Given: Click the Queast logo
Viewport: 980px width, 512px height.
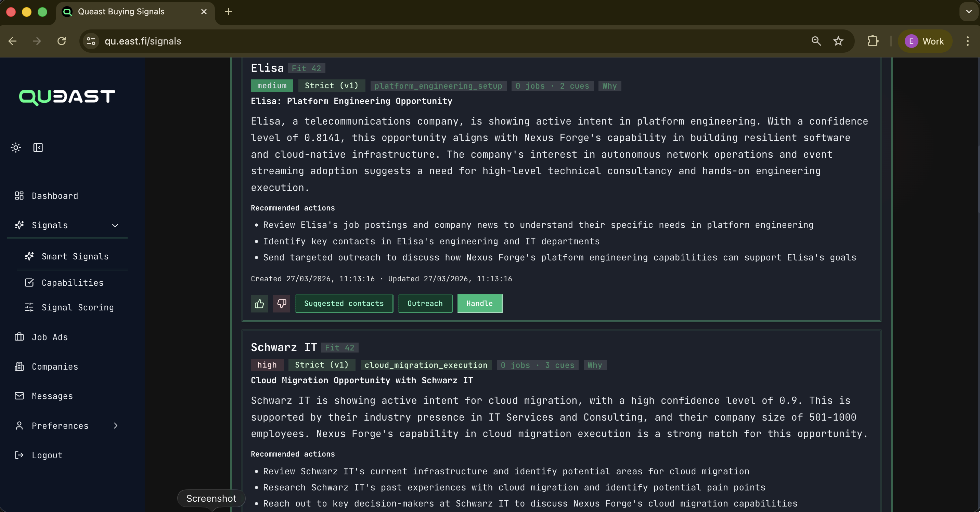Looking at the screenshot, I should pos(67,97).
